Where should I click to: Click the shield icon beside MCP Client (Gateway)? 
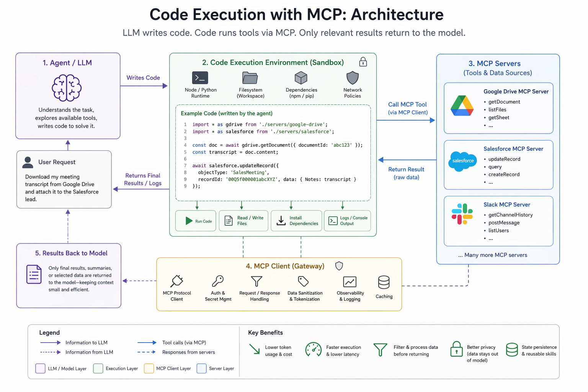[x=339, y=266]
